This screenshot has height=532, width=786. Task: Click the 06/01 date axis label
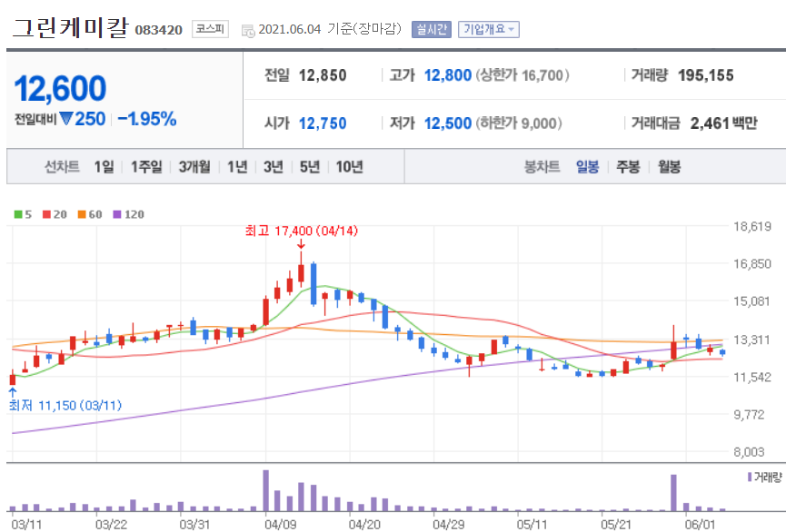700,525
